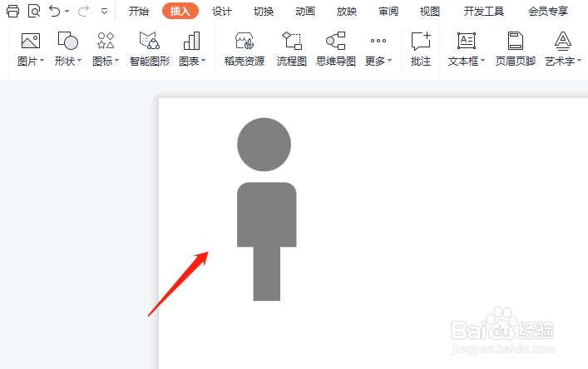Select the gray rectangle leg shape
588x369 pixels.
coord(267,274)
